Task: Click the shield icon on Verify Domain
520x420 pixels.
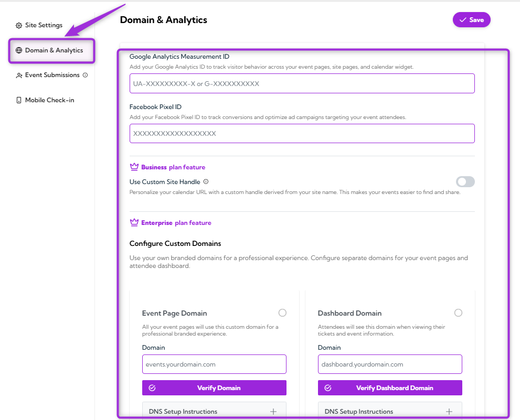Action: (153, 387)
